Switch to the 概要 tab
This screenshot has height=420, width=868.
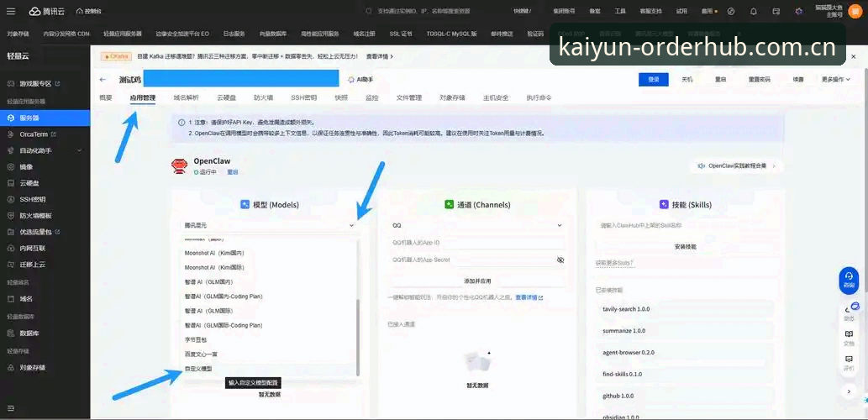[x=105, y=98]
